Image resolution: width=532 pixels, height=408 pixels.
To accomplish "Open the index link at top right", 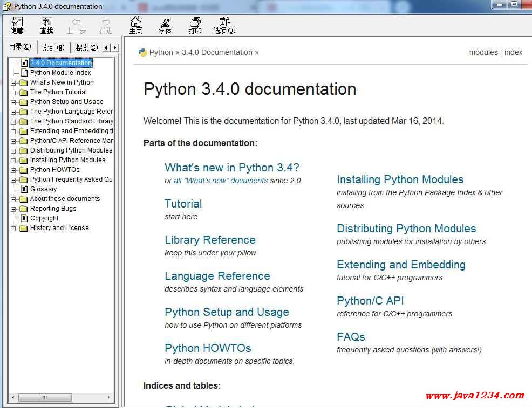I will tap(513, 52).
